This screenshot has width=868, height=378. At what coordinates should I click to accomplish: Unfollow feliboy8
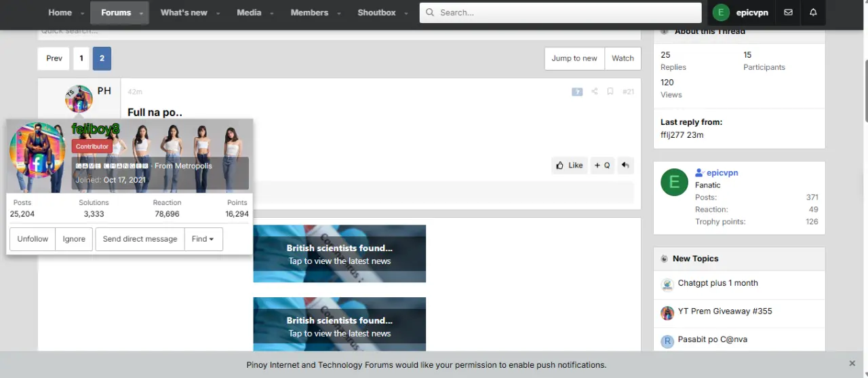tap(33, 239)
